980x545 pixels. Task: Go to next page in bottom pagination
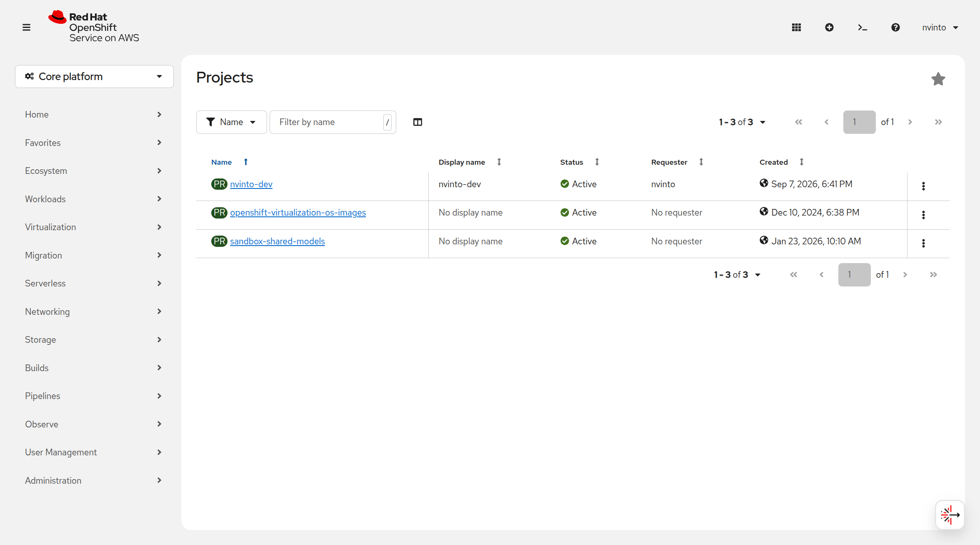coord(905,275)
